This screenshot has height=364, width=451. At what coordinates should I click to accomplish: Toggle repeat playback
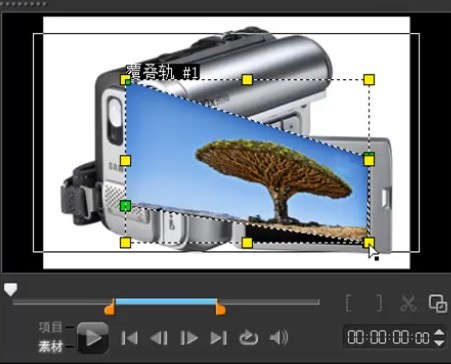point(249,338)
